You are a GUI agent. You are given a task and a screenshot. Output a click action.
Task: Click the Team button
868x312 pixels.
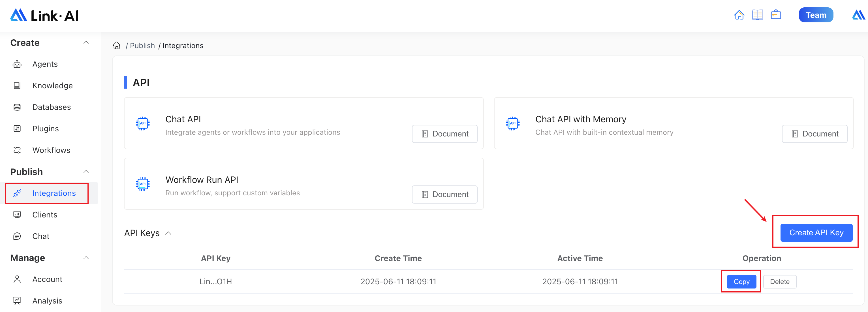816,15
